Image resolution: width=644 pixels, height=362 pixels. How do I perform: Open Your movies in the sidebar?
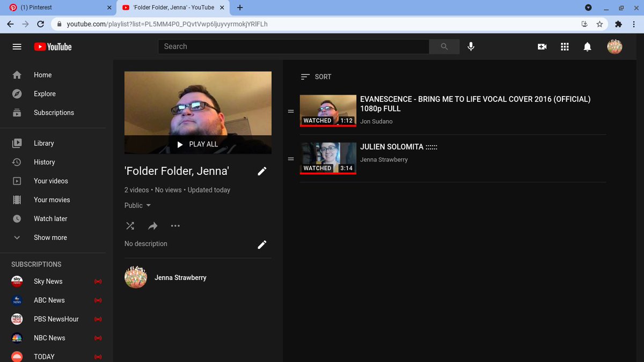pos(53,200)
